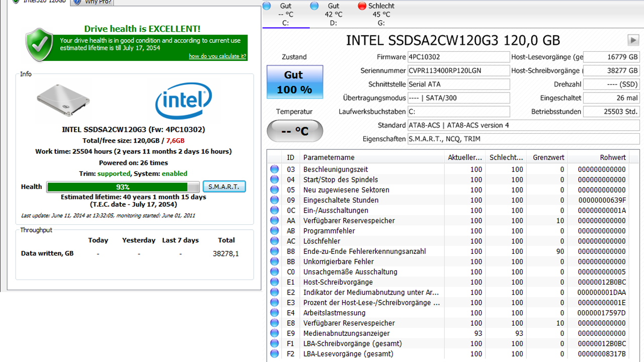
Task: Click the status orb for Programmfehler row
Action: pyautogui.click(x=274, y=231)
